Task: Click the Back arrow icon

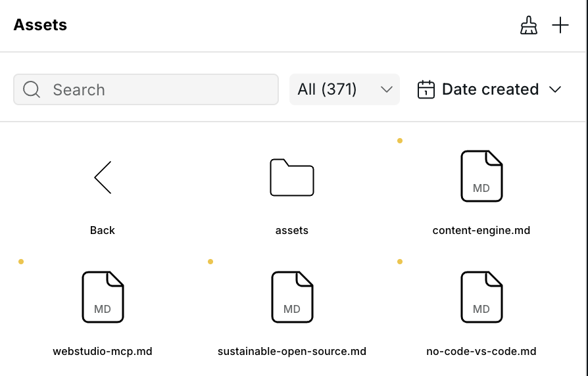Action: [x=103, y=177]
